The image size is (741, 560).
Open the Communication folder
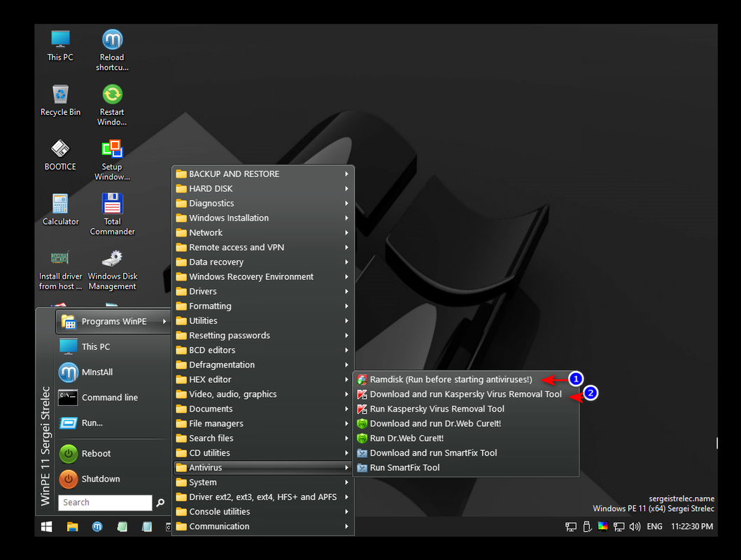[263, 526]
